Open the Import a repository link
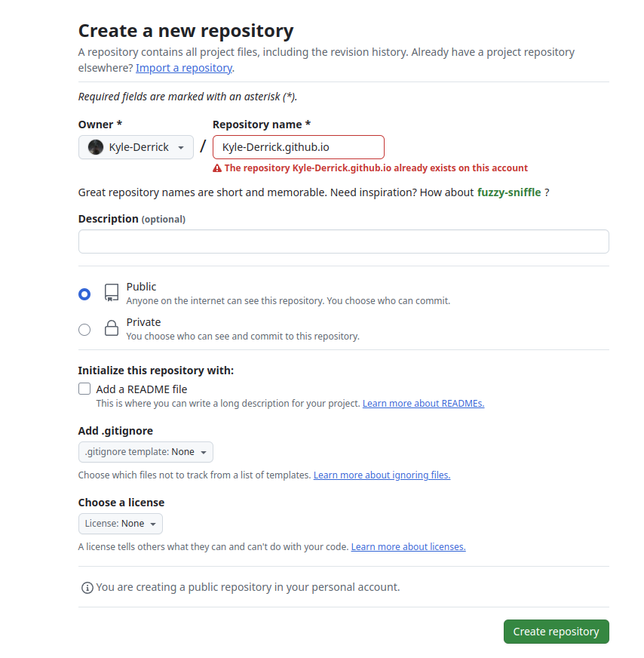Viewport: 644px width, 658px height. point(184,68)
